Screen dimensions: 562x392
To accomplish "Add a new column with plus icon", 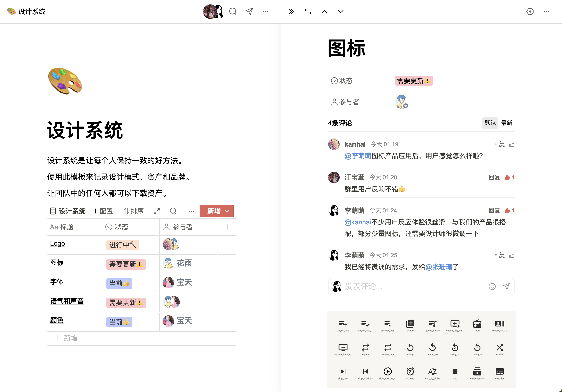I will (x=227, y=227).
